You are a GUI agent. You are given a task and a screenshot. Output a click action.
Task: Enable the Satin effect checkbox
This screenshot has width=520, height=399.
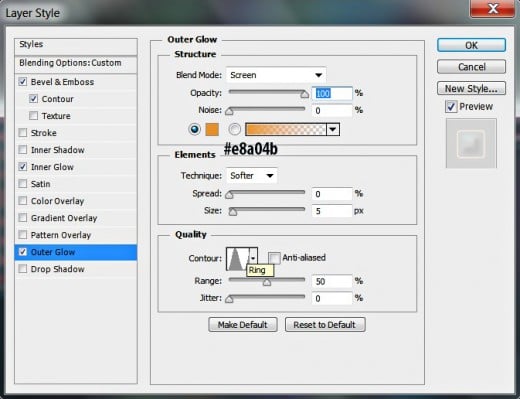click(x=23, y=184)
